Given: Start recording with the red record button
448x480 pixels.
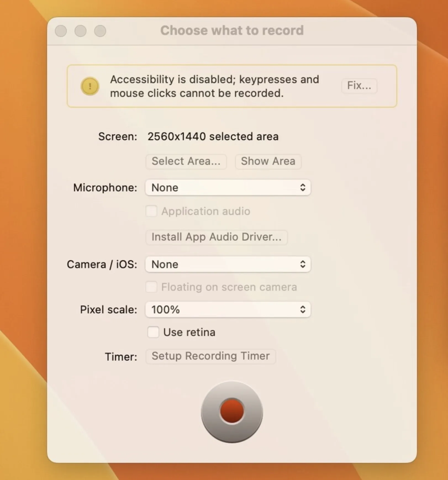Looking at the screenshot, I should coord(232,412).
